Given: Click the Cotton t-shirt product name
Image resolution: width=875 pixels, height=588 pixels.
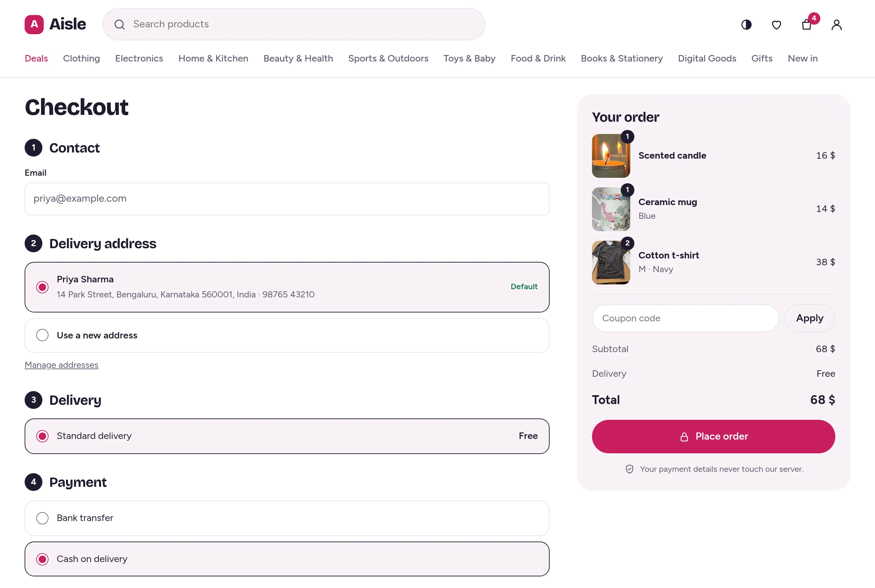Looking at the screenshot, I should 669,255.
